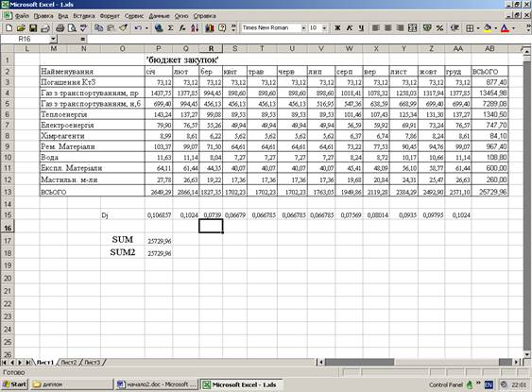Switch to начало2.doc taskbar button

tap(157, 384)
